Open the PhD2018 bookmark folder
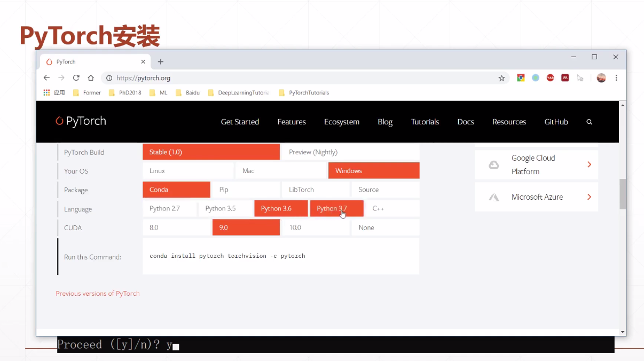The height and width of the screenshot is (361, 644). 125,92
